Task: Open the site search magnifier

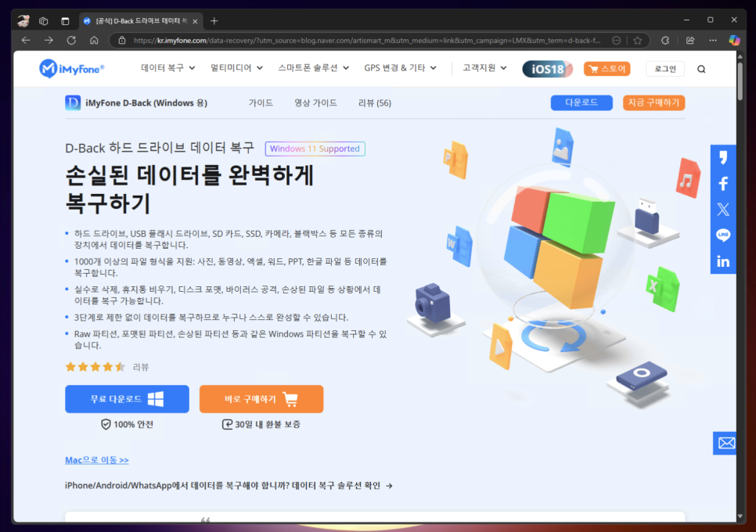Action: 701,69
